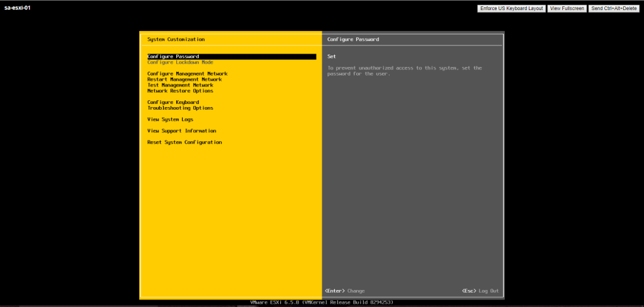Open Network Restore Options

coord(180,91)
